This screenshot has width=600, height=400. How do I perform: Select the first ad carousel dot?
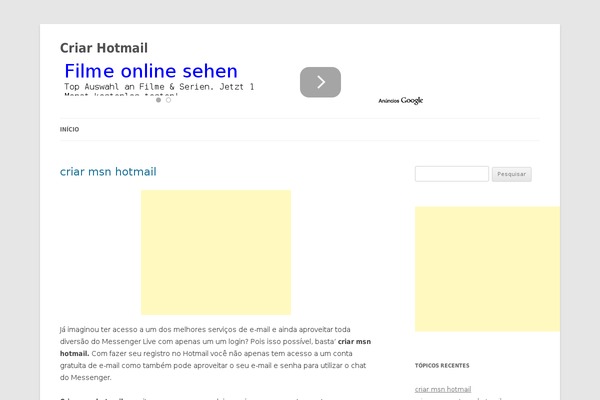158,100
